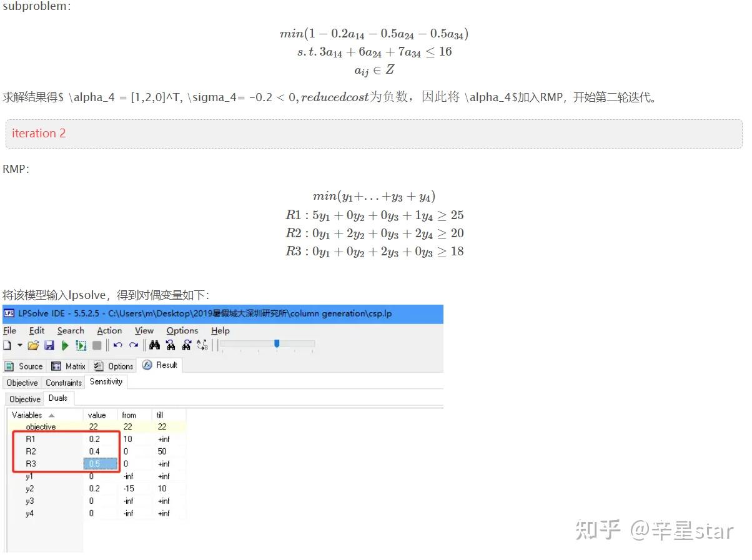Click the Undo icon in the toolbar
Image resolution: width=752 pixels, height=560 pixels.
point(117,345)
